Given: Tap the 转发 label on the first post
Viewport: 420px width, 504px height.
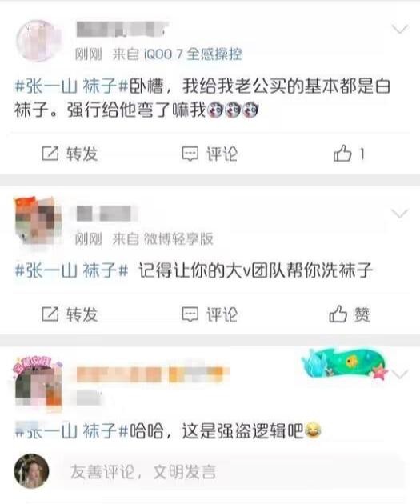Looking at the screenshot, I should pos(82,154).
